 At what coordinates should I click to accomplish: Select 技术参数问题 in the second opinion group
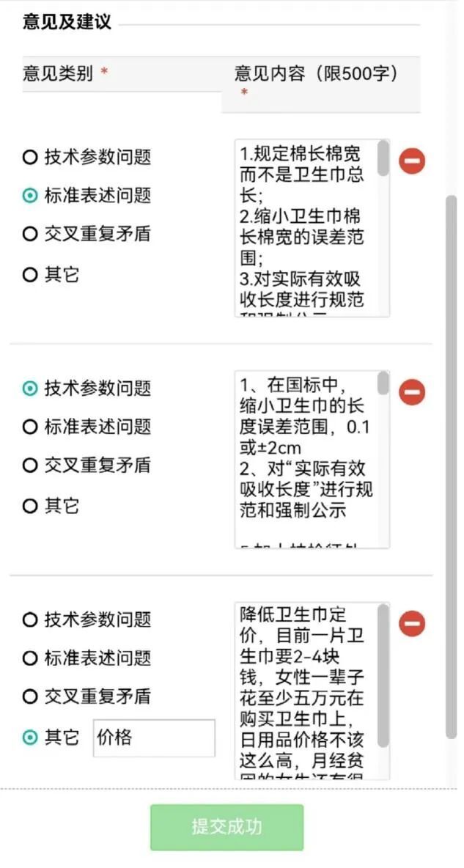click(x=30, y=388)
